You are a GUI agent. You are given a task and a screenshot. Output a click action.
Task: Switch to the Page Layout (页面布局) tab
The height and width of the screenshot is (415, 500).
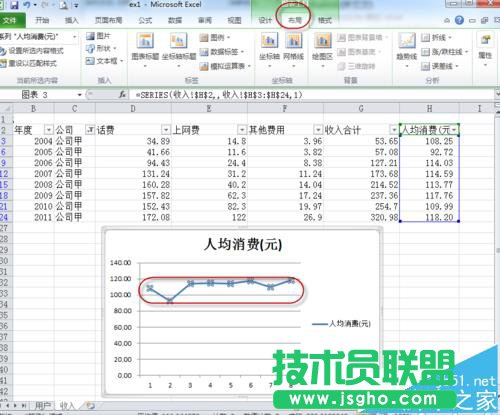pos(108,20)
